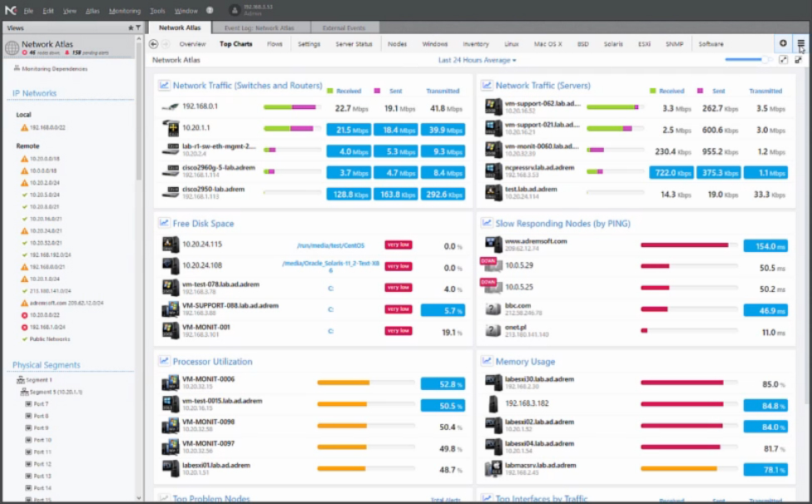Open the hamburger menu icon at top right
The image size is (812, 504).
coord(800,43)
